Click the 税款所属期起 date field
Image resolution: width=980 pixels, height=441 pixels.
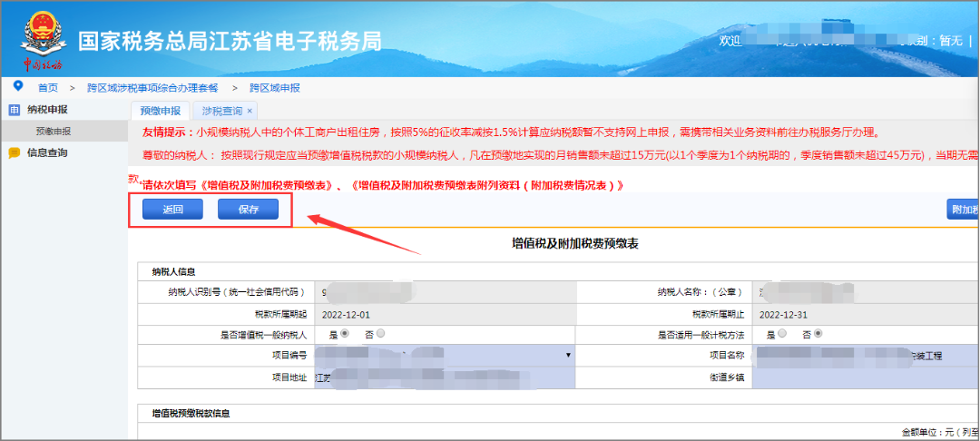[x=446, y=314]
